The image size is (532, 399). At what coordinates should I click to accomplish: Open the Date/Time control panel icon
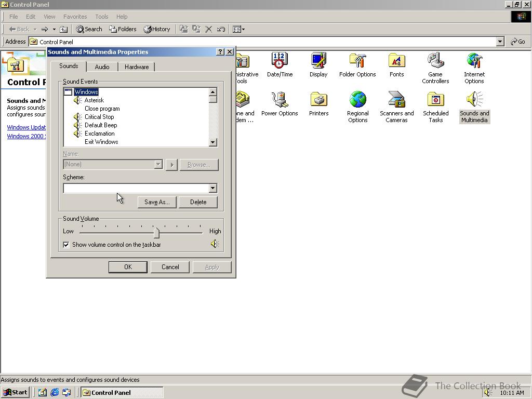280,61
